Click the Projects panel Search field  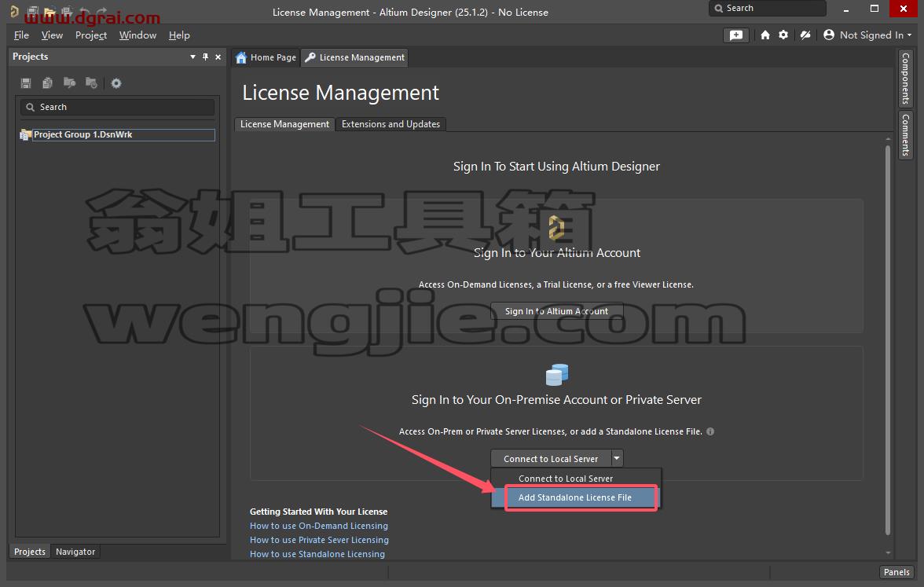coord(117,107)
